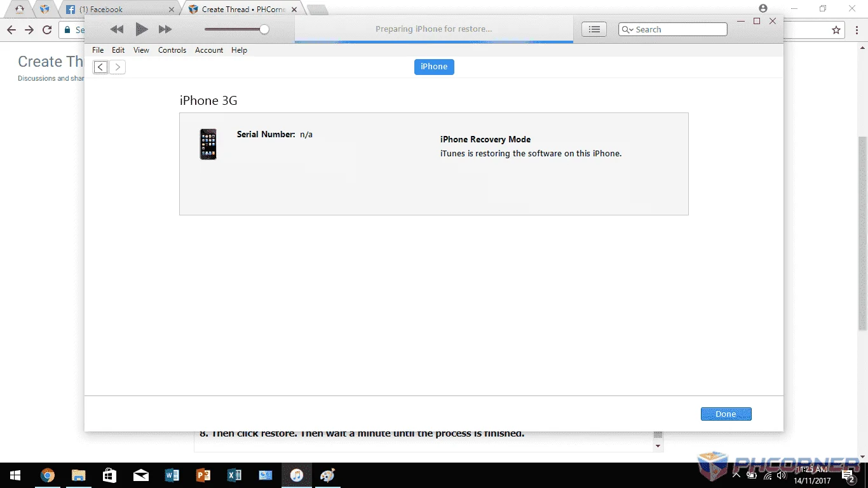Click the iTunes forward navigation arrow

118,67
